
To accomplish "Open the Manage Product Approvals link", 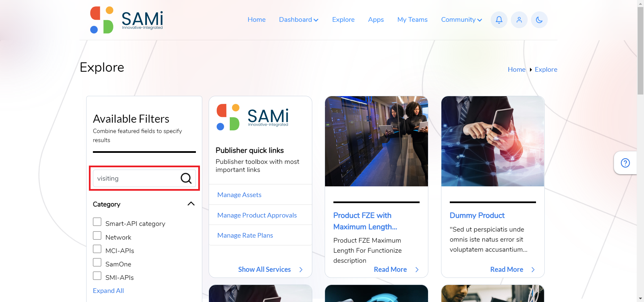I will tap(257, 215).
